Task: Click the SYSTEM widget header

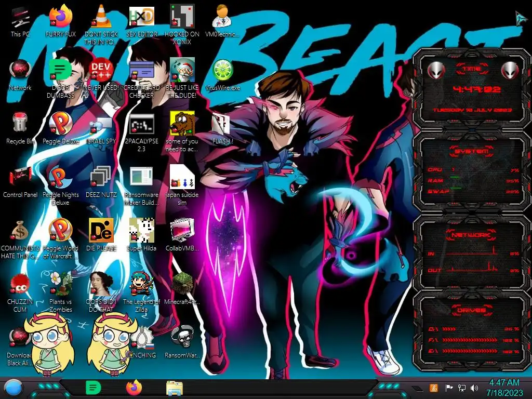Action: pos(472,151)
